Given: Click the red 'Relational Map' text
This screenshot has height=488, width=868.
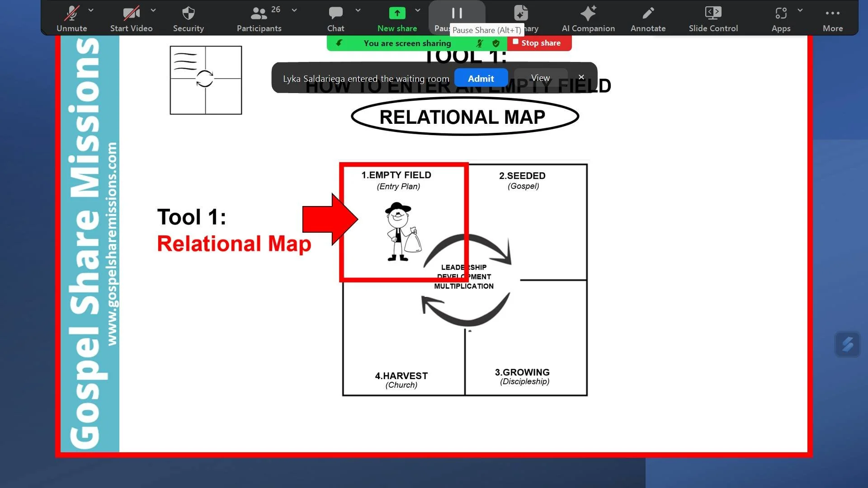Looking at the screenshot, I should (x=234, y=244).
